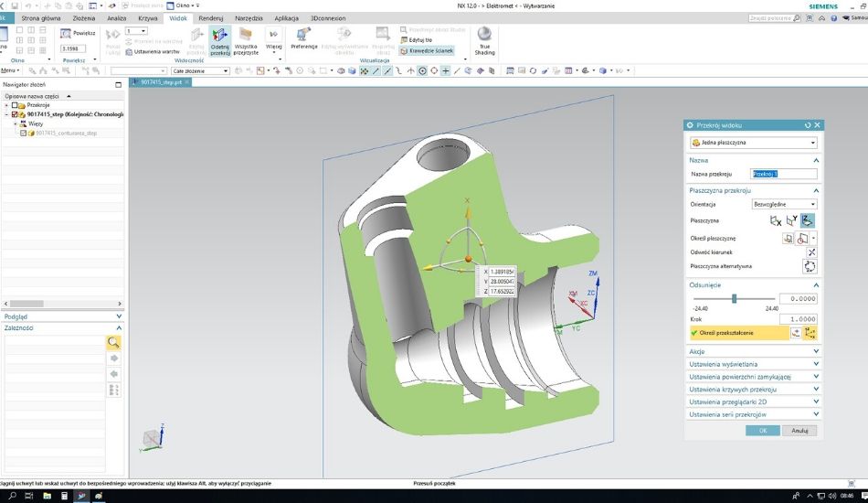Viewport: 868px width, 503px height.
Task: Open the Preferencje visualization preferences
Action: 304,38
